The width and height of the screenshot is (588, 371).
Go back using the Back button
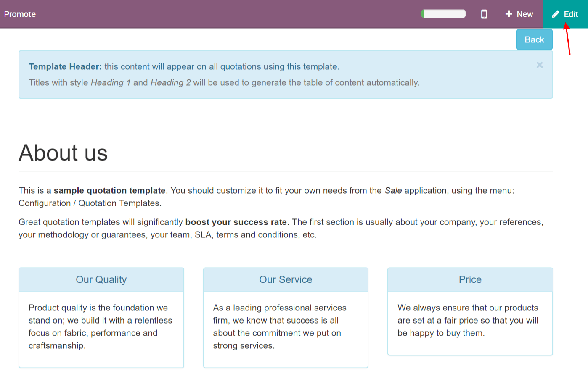coord(534,39)
